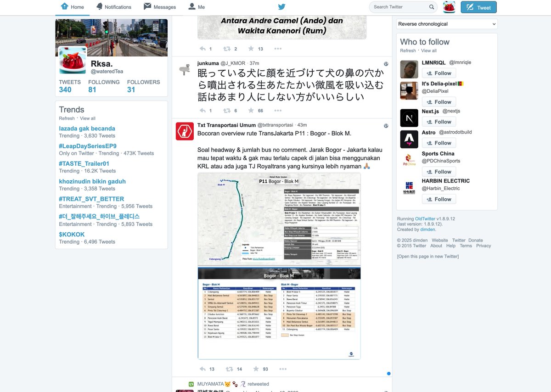Open HARBIN ELECTRIC profile logo
The height and width of the screenshot is (392, 551).
tap(409, 188)
